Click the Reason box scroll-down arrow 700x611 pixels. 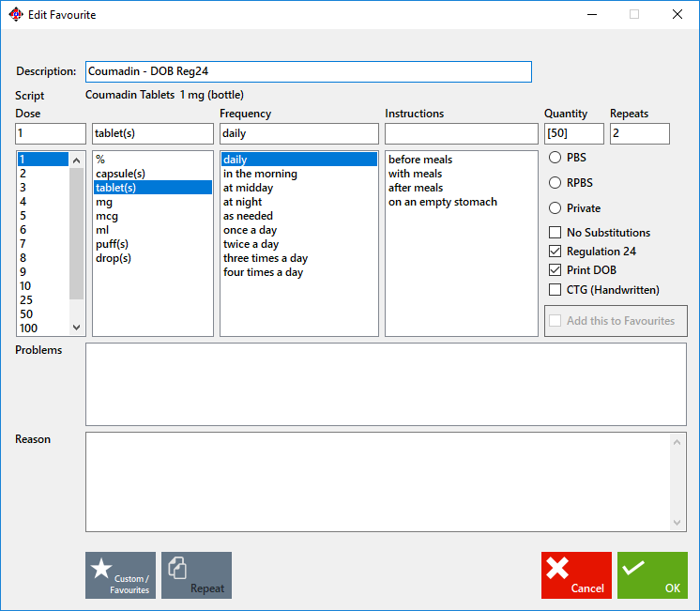tap(677, 522)
